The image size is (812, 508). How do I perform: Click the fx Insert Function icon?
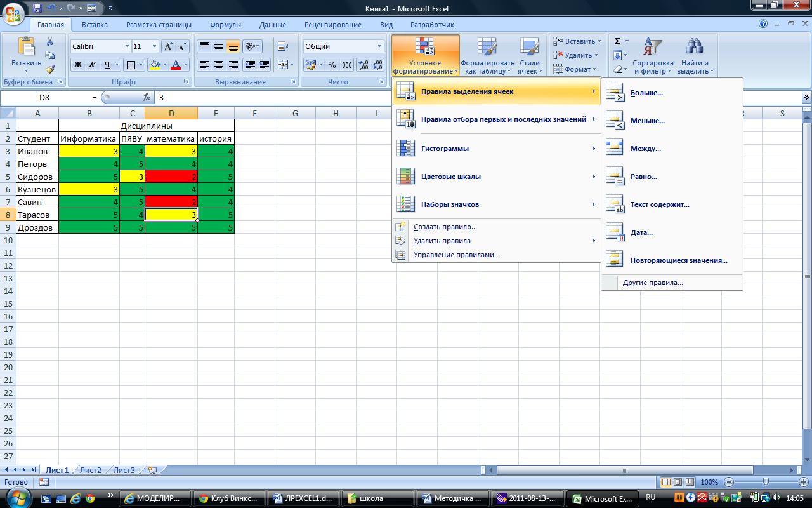pos(147,97)
